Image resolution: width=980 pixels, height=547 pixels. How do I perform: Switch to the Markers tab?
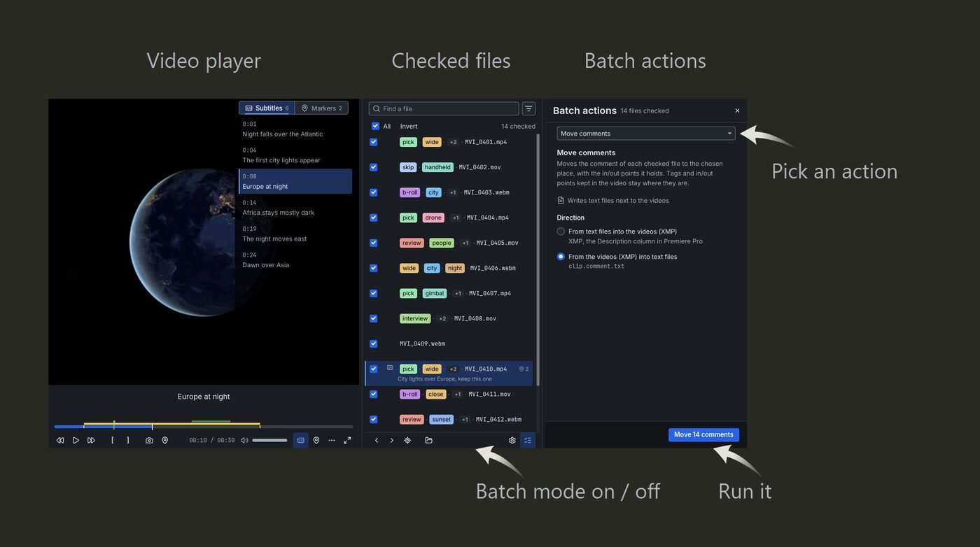[x=321, y=108]
